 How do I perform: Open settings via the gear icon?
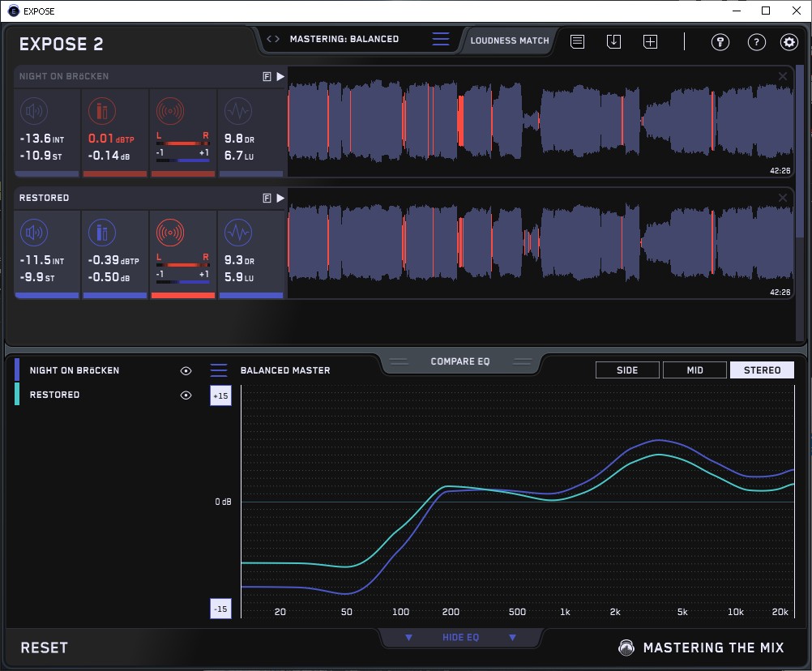point(789,42)
